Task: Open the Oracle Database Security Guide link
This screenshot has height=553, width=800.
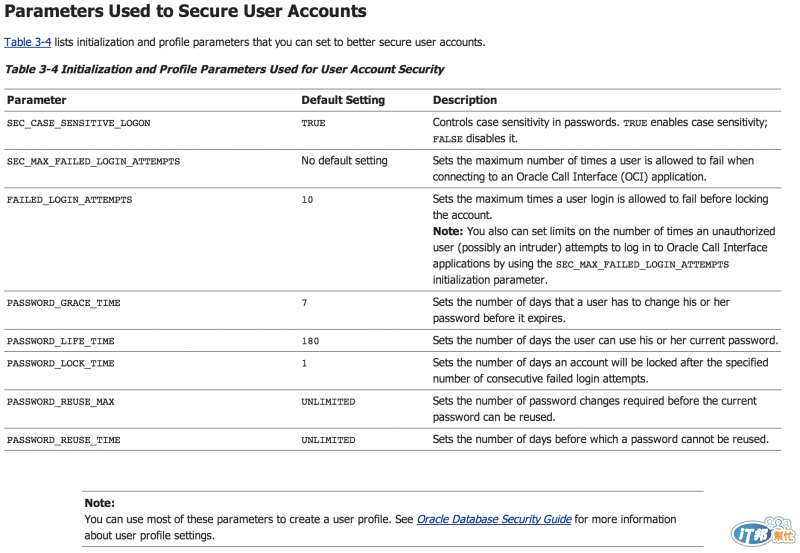Action: click(494, 520)
